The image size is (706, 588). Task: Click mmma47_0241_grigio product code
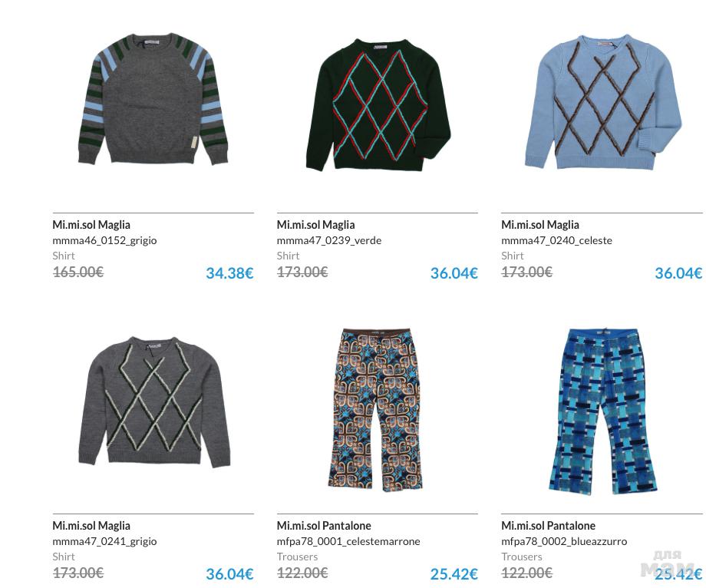pos(104,541)
